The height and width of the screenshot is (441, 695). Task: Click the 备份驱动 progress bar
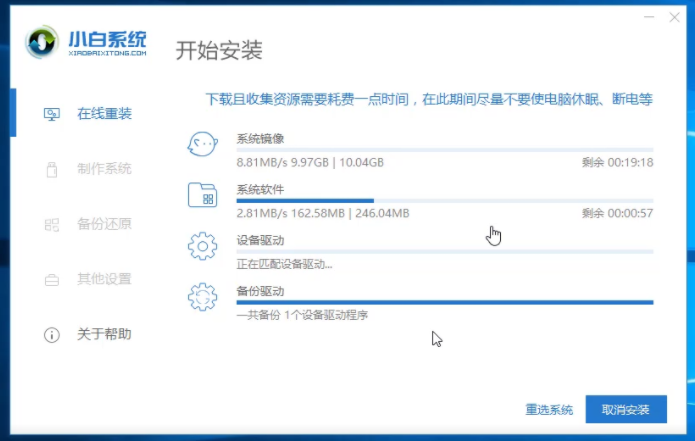coord(444,301)
